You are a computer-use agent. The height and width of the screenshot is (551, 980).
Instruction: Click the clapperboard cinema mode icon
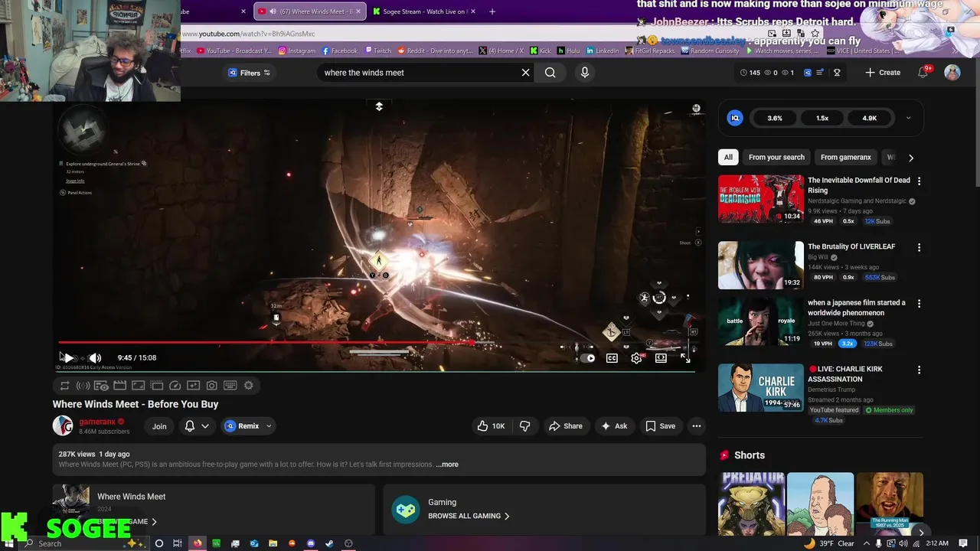(x=119, y=386)
